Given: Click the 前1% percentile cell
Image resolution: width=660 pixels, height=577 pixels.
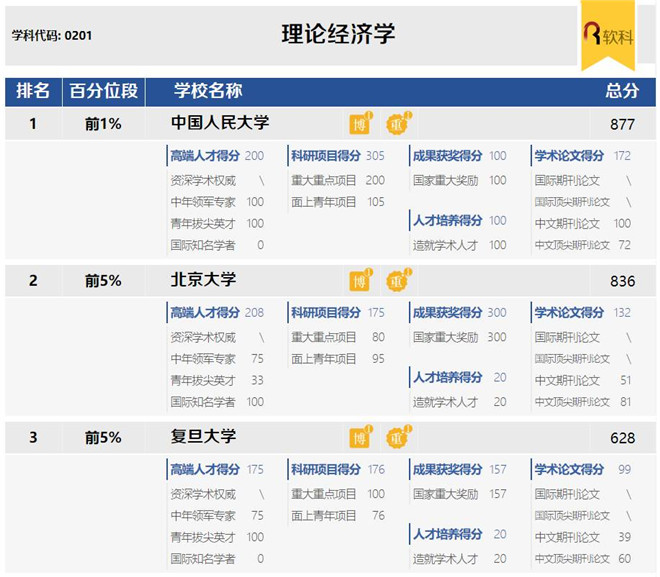Looking at the screenshot, I should pyautogui.click(x=103, y=124).
